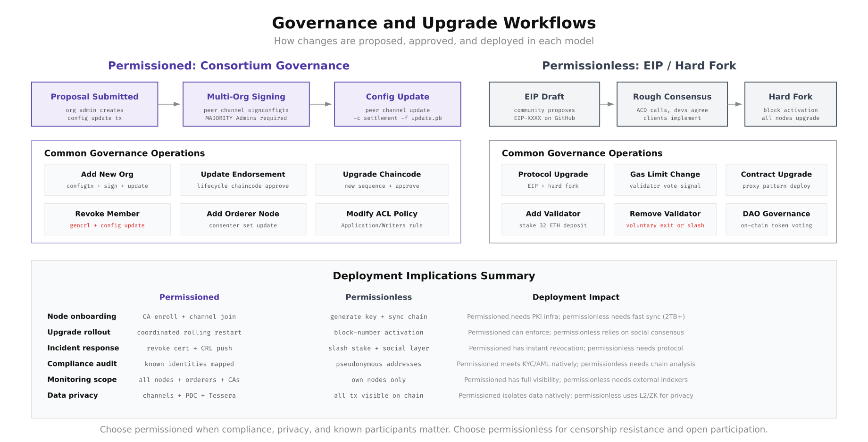This screenshot has height=442, width=868.
Task: Open the DAO Governance card
Action: pyautogui.click(x=776, y=219)
